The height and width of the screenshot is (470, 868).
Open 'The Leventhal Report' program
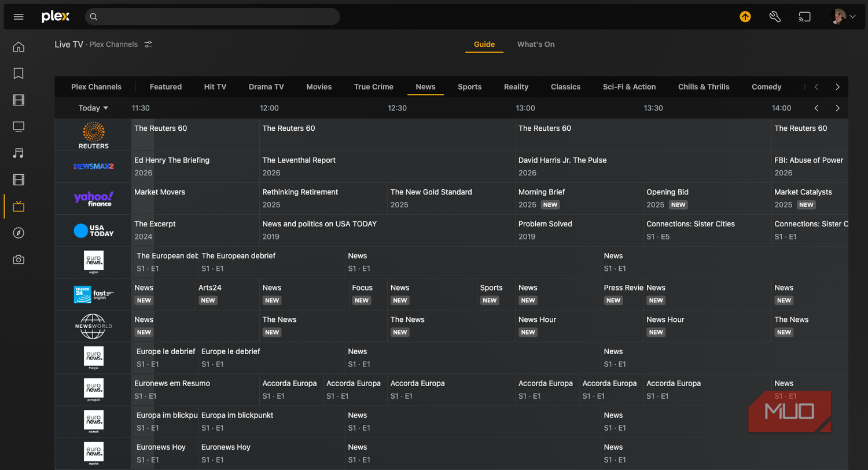tap(388, 167)
